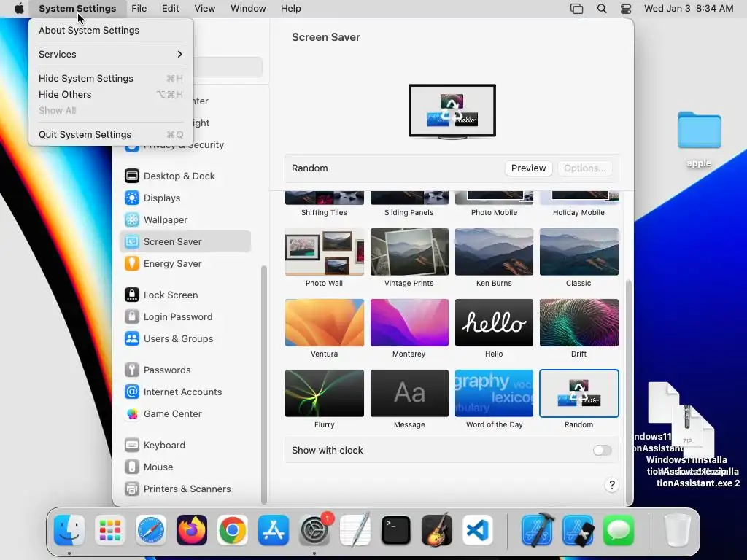Launch Firefox from the Dock

192,530
